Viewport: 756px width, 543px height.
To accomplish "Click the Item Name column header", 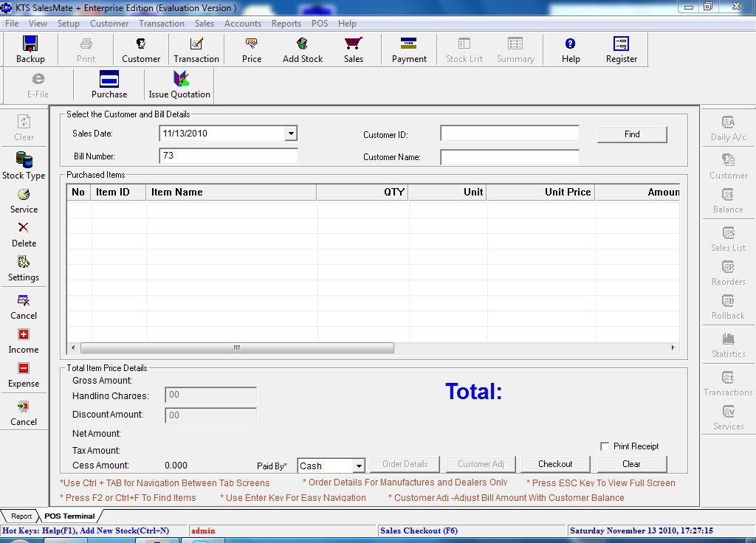I will click(231, 192).
